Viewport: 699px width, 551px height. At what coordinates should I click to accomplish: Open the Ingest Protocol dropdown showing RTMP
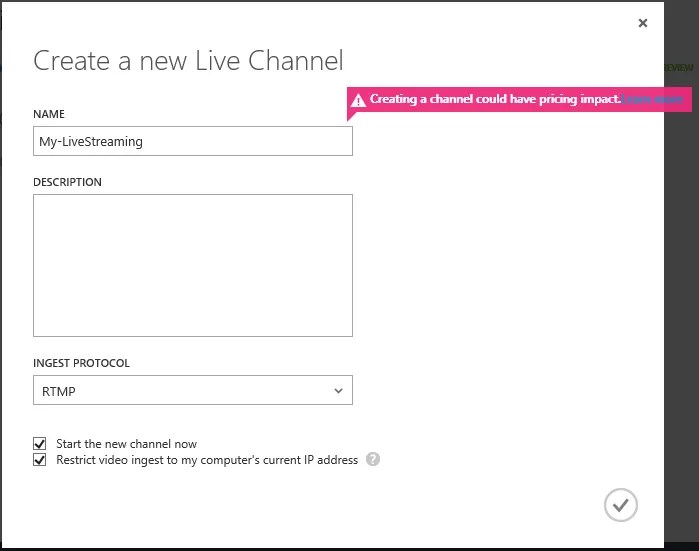(193, 391)
